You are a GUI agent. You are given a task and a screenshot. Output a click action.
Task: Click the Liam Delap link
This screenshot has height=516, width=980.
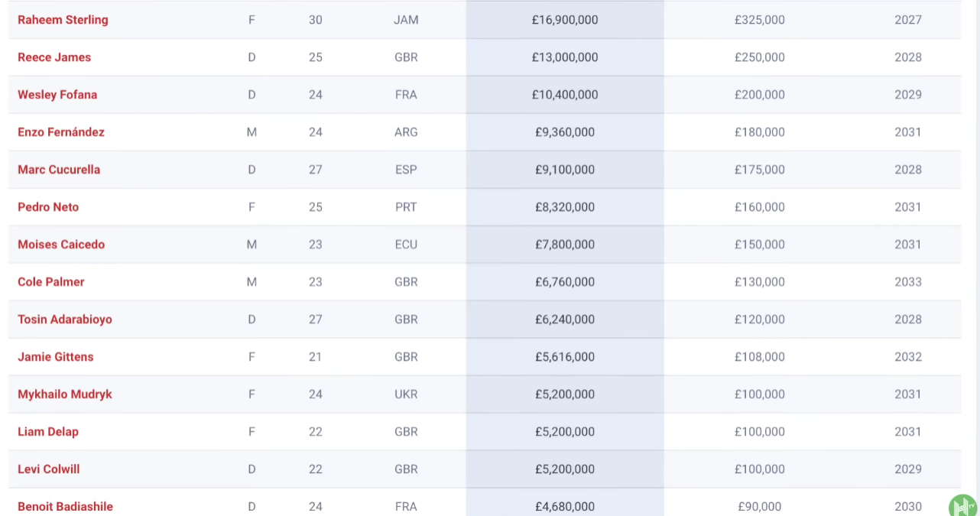(48, 432)
